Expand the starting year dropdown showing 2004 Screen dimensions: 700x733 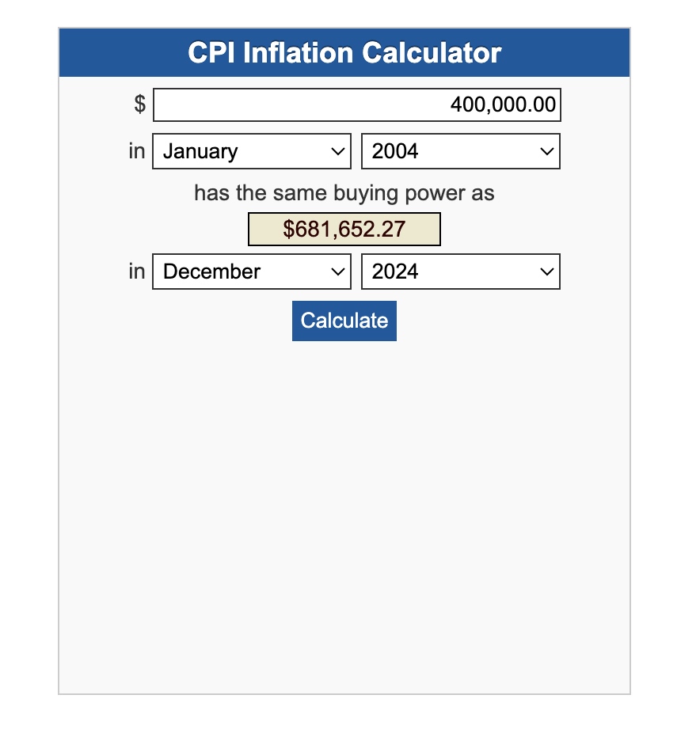[451, 151]
